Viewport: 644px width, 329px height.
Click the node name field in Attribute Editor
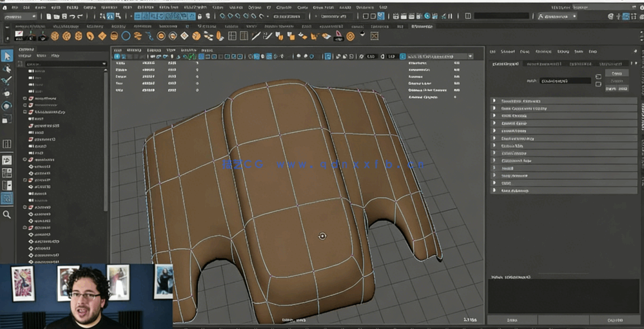(x=565, y=81)
